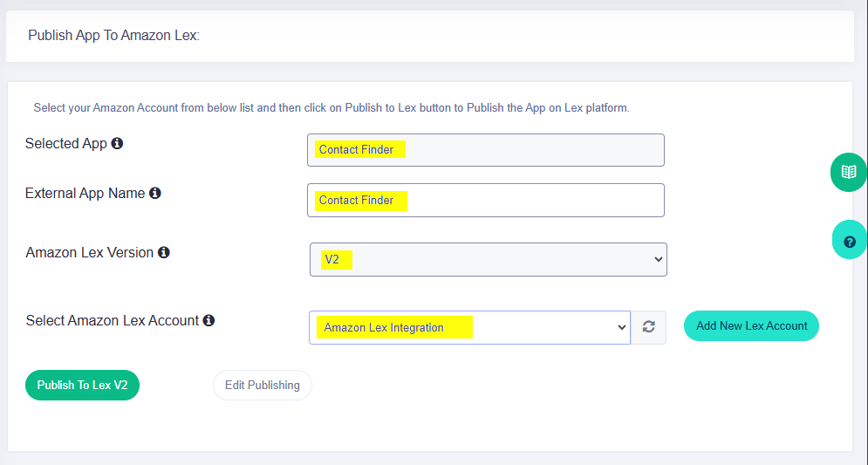Click the Publish To Lex V2 button

tap(83, 386)
